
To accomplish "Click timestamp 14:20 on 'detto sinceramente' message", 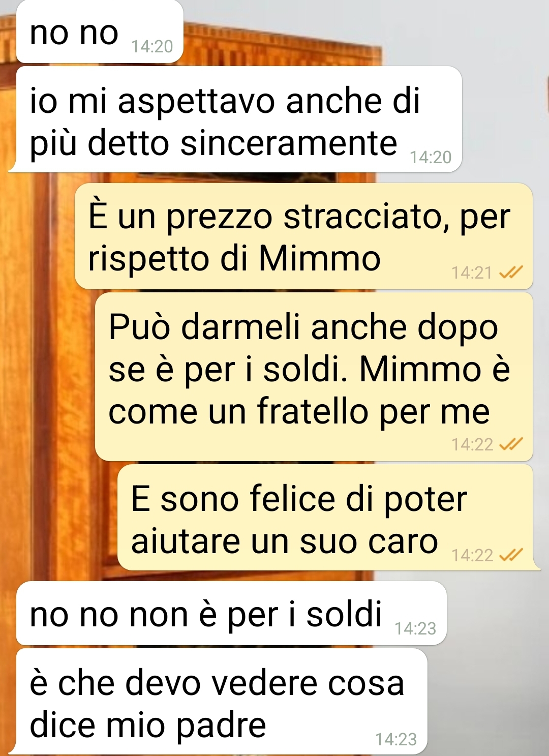I will click(x=431, y=158).
